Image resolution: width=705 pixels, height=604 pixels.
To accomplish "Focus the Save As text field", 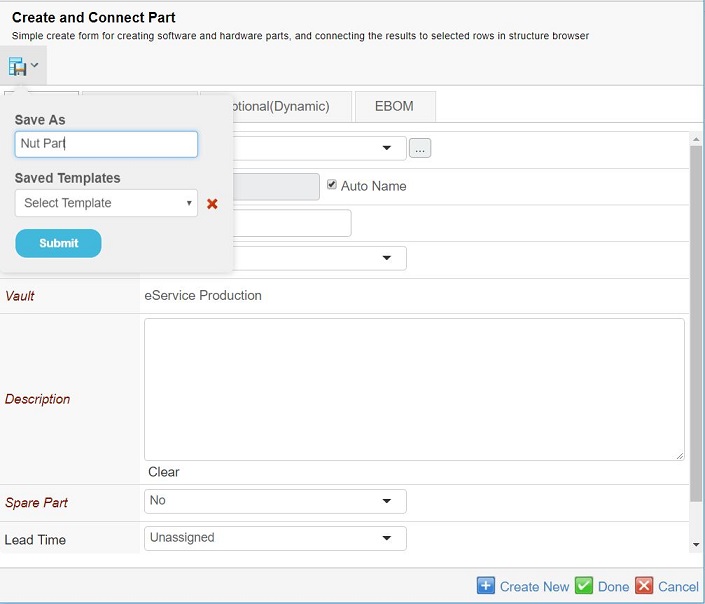I will (106, 144).
